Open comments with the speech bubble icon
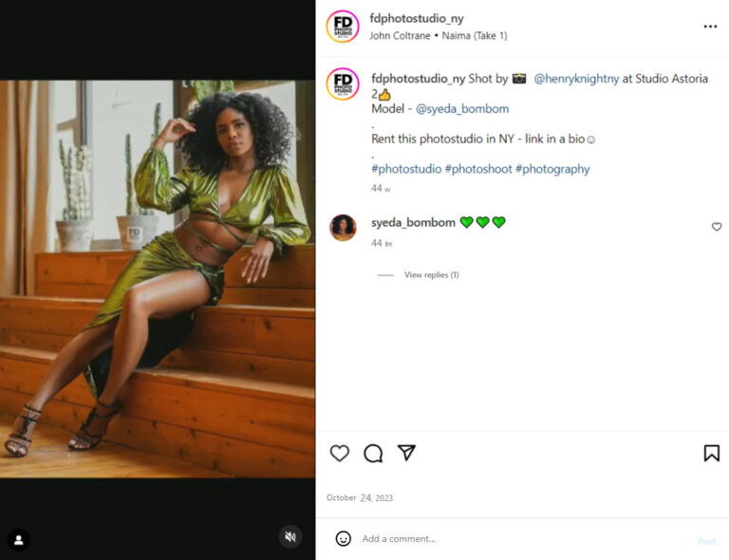The height and width of the screenshot is (560, 729). 373,454
